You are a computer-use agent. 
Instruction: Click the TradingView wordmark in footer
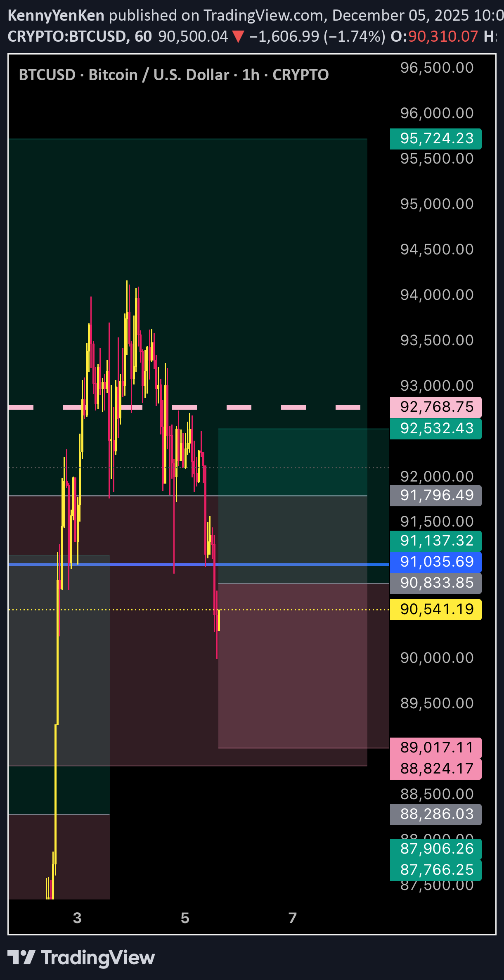tap(98, 957)
